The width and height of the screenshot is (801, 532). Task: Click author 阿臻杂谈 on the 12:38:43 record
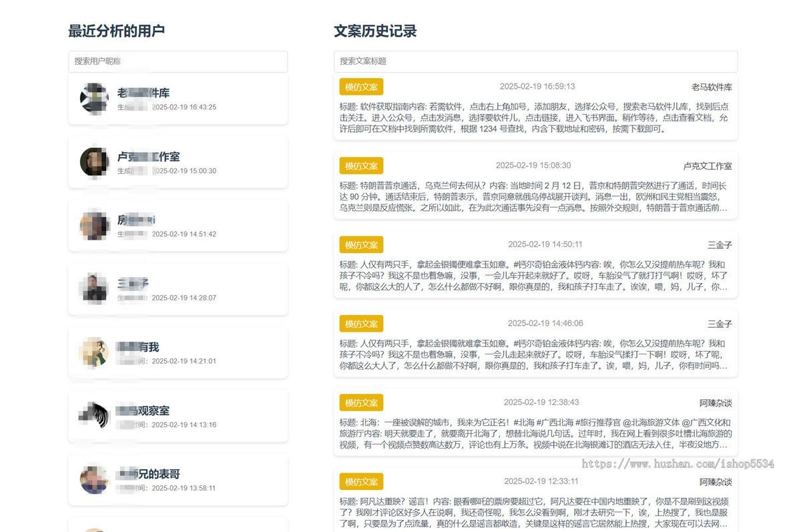(716, 403)
